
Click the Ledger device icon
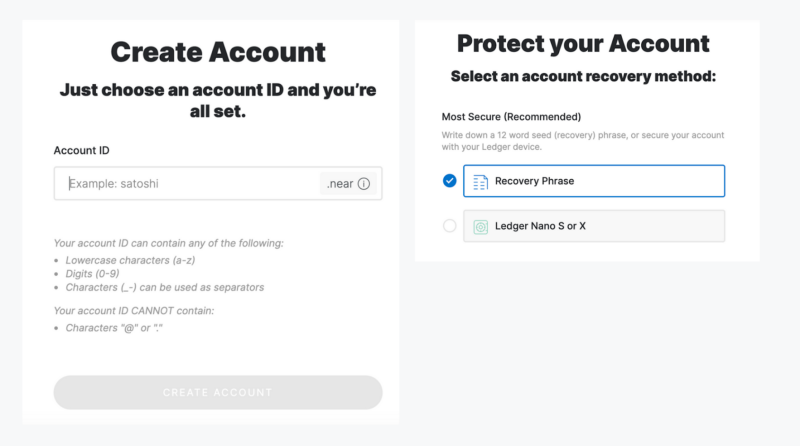pos(480,226)
